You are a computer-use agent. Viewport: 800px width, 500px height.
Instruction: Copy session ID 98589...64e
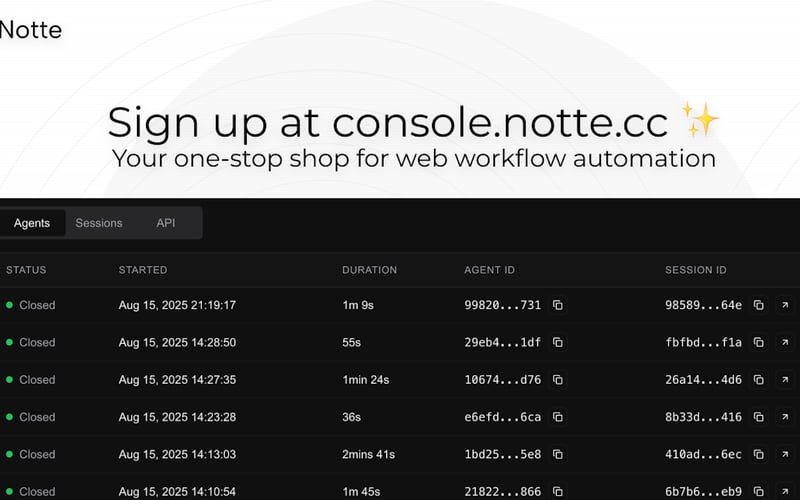click(x=759, y=305)
